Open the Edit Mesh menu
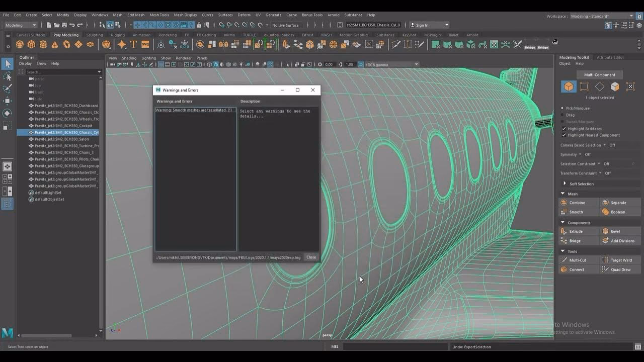The width and height of the screenshot is (644, 362). click(136, 15)
